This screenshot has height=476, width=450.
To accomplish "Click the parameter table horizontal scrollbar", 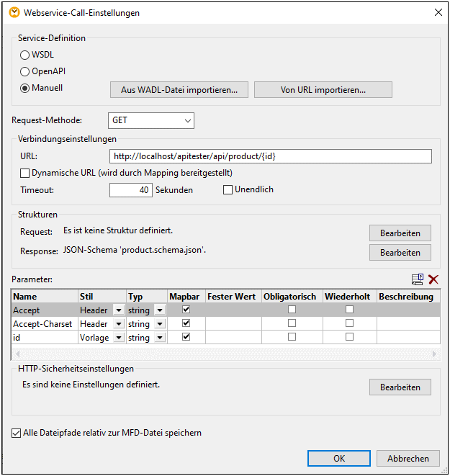I will (225, 354).
